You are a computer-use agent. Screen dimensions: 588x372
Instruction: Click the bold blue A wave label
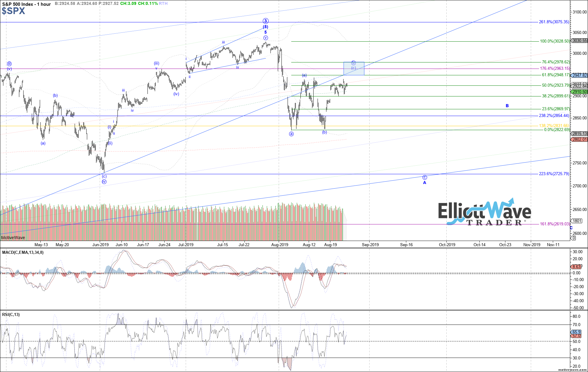pyautogui.click(x=425, y=182)
